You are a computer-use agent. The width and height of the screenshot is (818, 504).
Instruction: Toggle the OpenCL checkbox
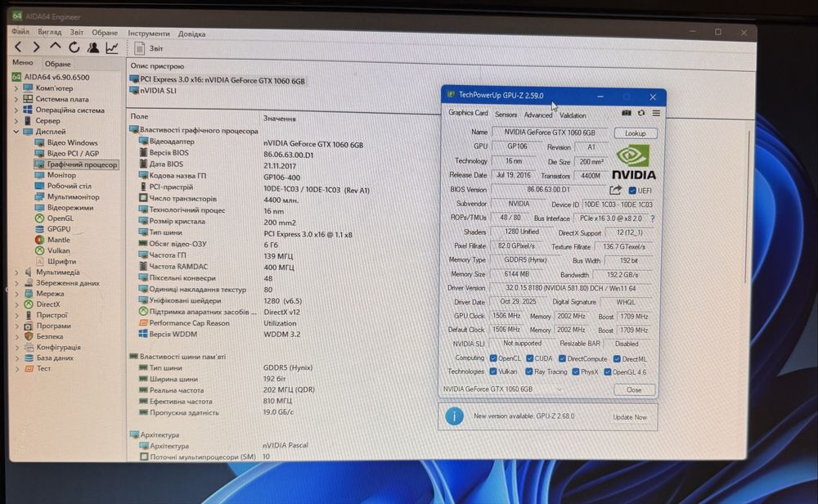[493, 358]
